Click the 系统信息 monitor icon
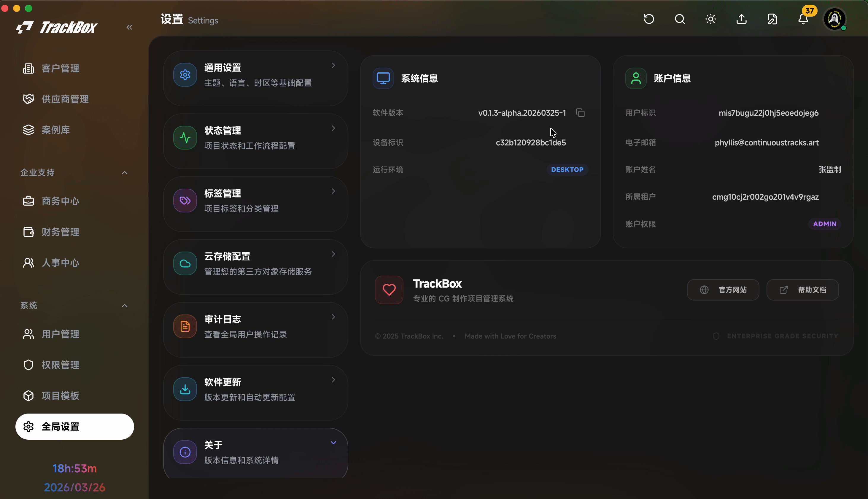The width and height of the screenshot is (868, 499). [x=383, y=78]
